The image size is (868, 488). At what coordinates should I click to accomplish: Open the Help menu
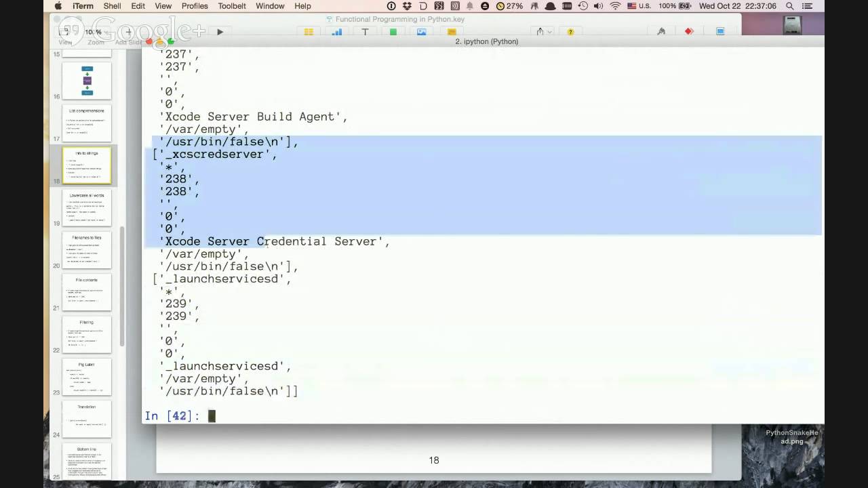(x=302, y=6)
